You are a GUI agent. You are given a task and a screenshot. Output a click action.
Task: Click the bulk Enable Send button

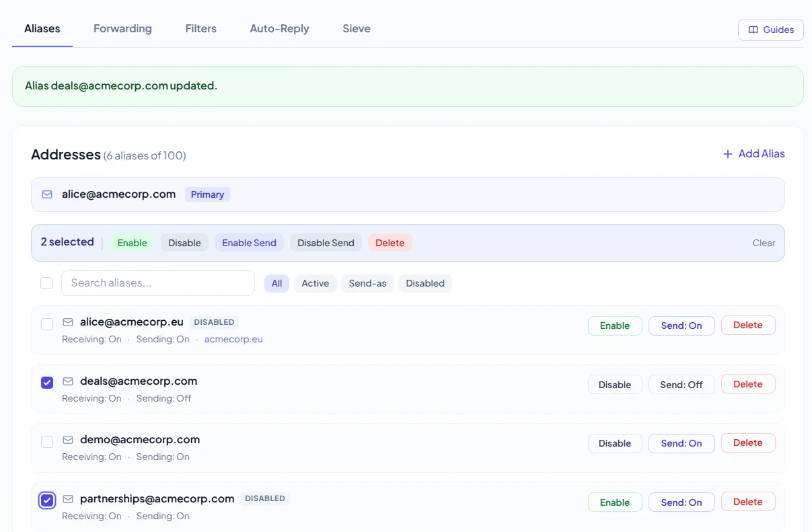click(249, 243)
